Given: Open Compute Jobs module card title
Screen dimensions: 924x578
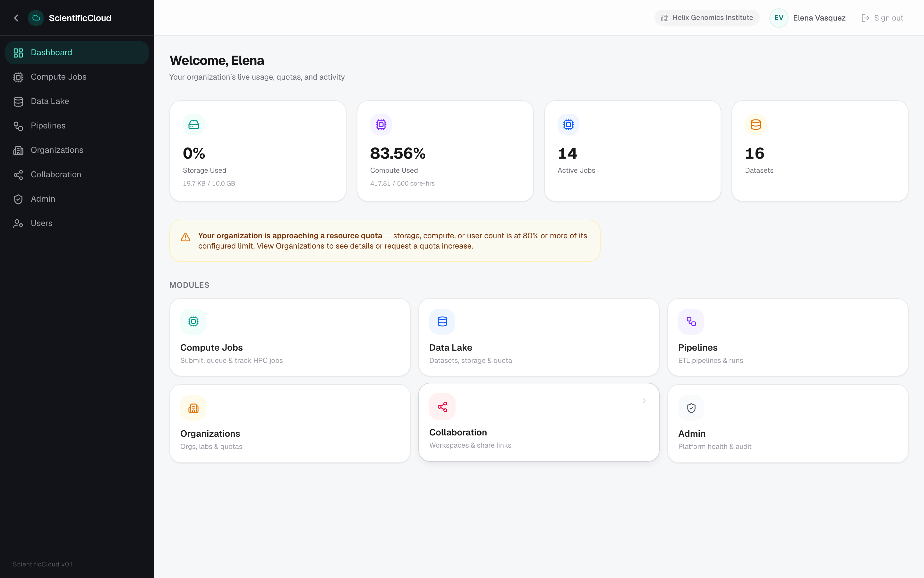Looking at the screenshot, I should click(211, 347).
